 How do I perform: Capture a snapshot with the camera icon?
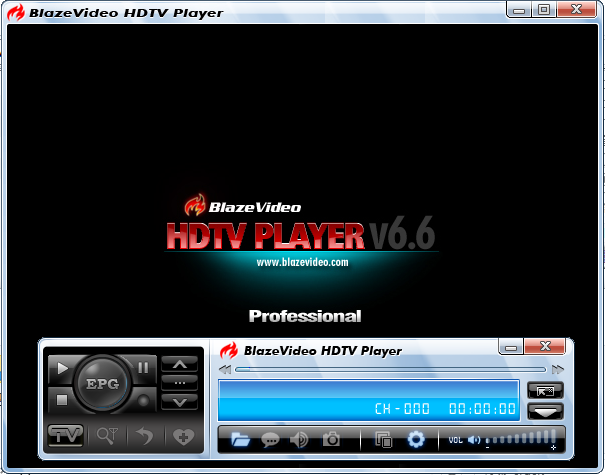(x=331, y=439)
